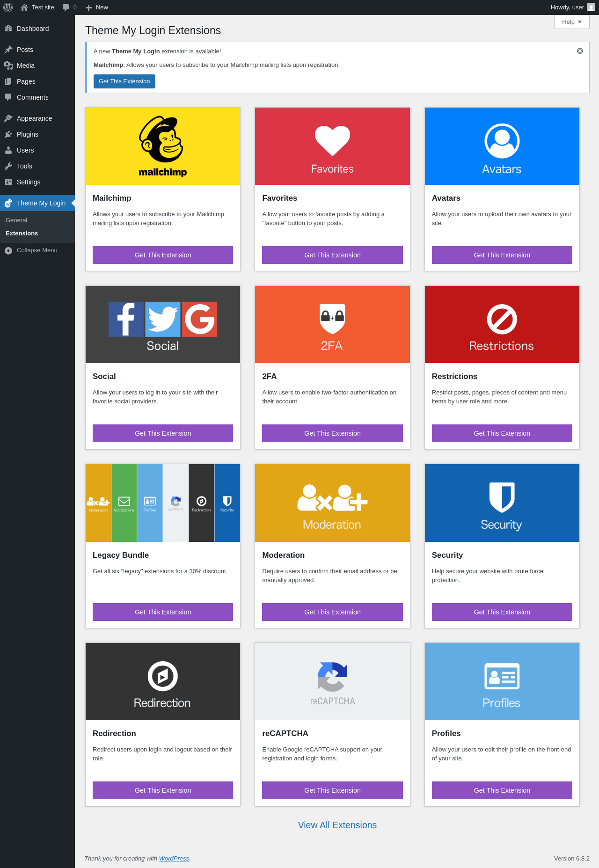Click the 2FA padlock shield icon
599x868 pixels.
coord(332,319)
